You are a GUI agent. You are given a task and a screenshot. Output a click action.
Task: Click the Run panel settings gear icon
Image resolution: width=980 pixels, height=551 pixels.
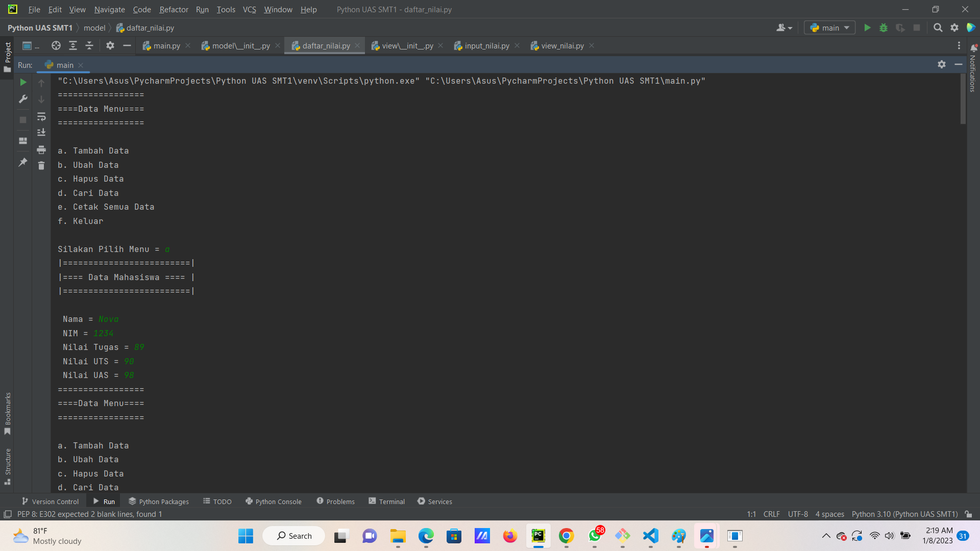click(942, 65)
